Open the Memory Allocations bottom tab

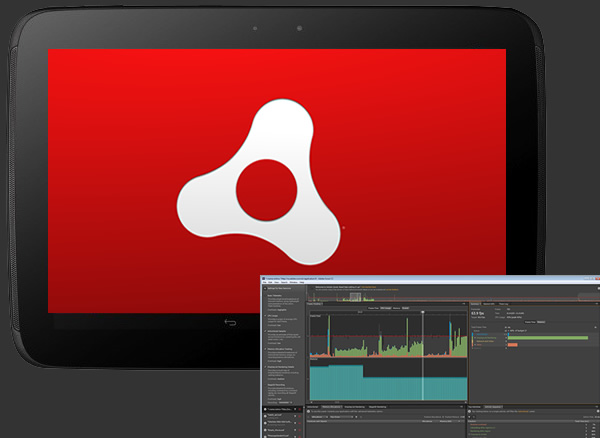331,407
